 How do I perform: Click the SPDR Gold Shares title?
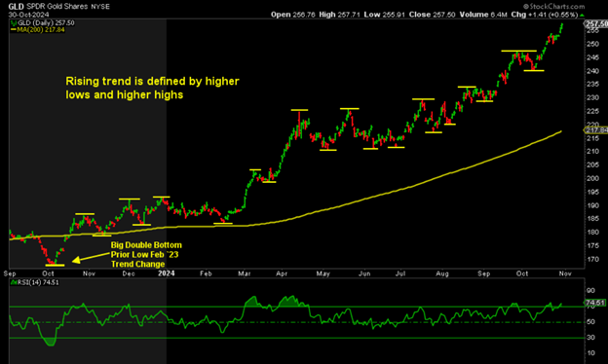coord(57,7)
